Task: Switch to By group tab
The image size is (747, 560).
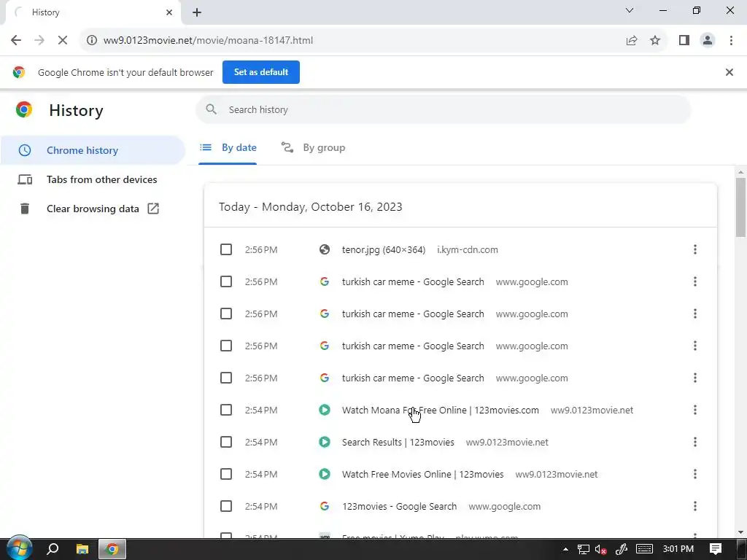Action: point(313,147)
